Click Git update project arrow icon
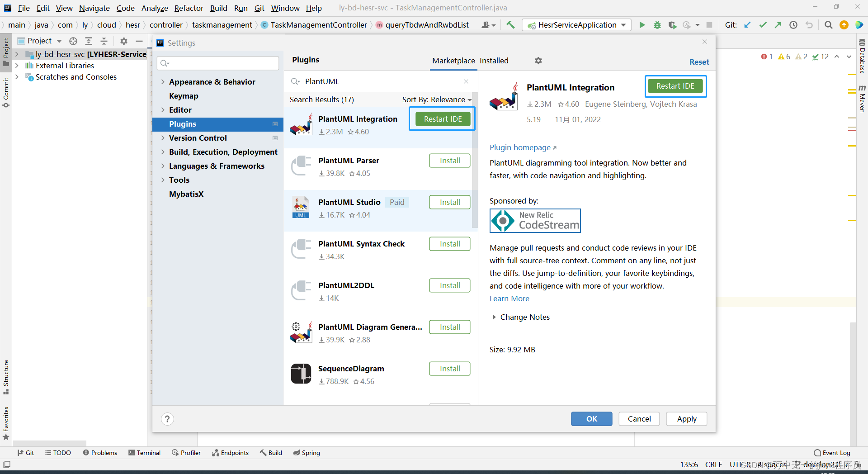The width and height of the screenshot is (868, 474). pos(747,25)
